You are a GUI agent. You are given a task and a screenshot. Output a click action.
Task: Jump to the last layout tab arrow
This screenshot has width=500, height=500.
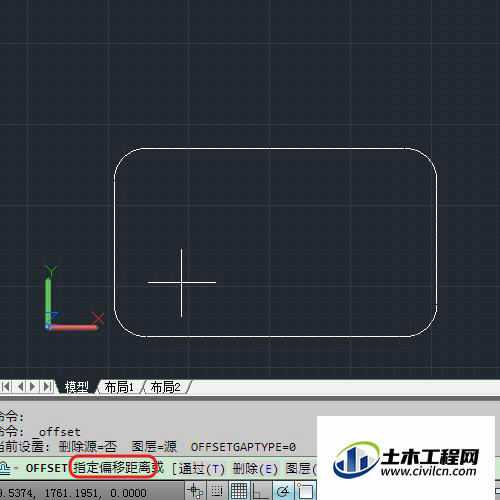pyautogui.click(x=47, y=387)
